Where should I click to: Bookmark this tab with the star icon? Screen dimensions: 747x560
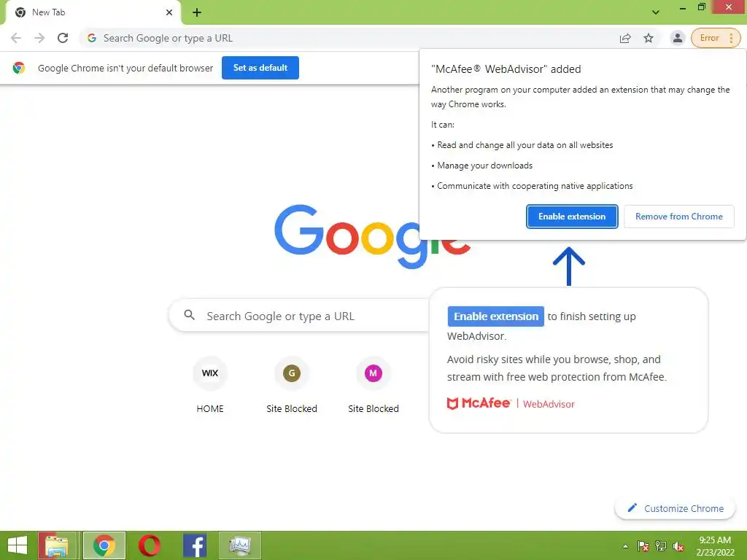tap(649, 38)
